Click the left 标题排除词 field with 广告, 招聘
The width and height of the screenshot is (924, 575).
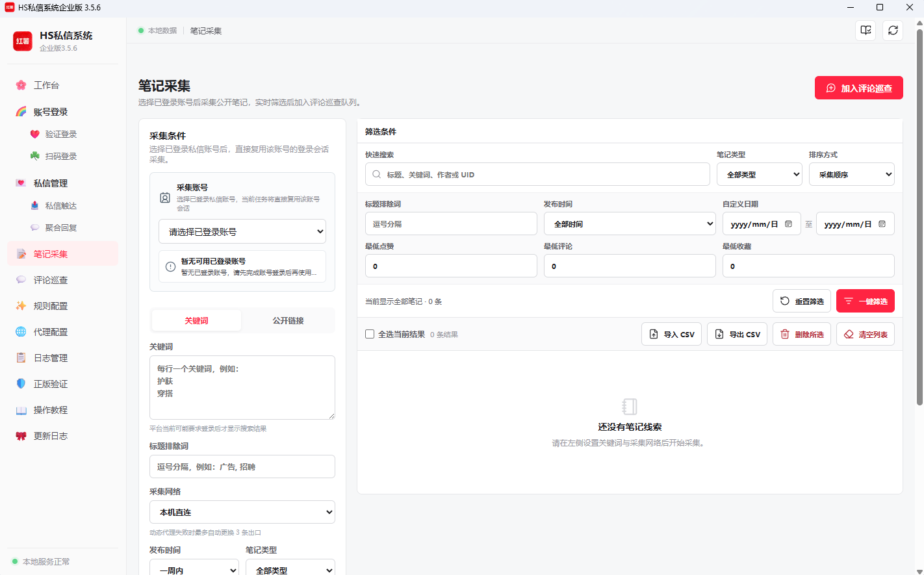point(242,466)
